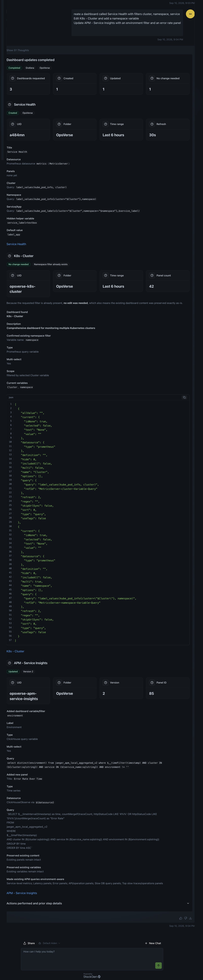Click help icon on opsverse-k8s-cluster UID card
Screen dimensions: 203x980
(12, 275)
